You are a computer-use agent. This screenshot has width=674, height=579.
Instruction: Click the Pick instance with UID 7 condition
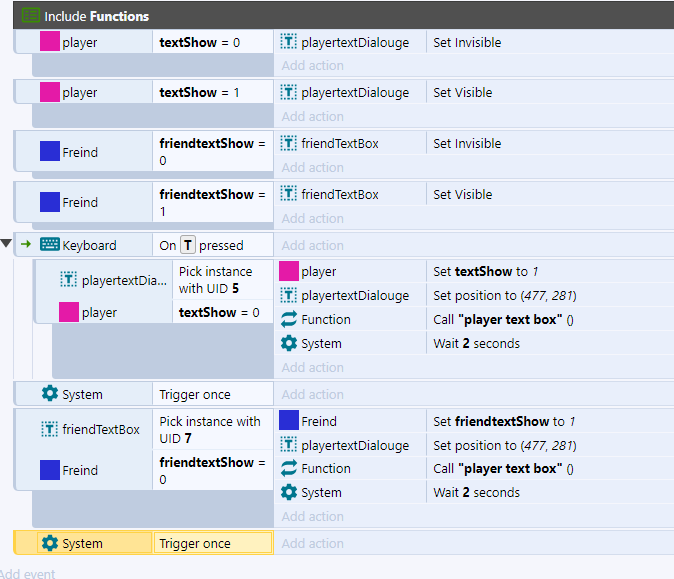point(210,430)
